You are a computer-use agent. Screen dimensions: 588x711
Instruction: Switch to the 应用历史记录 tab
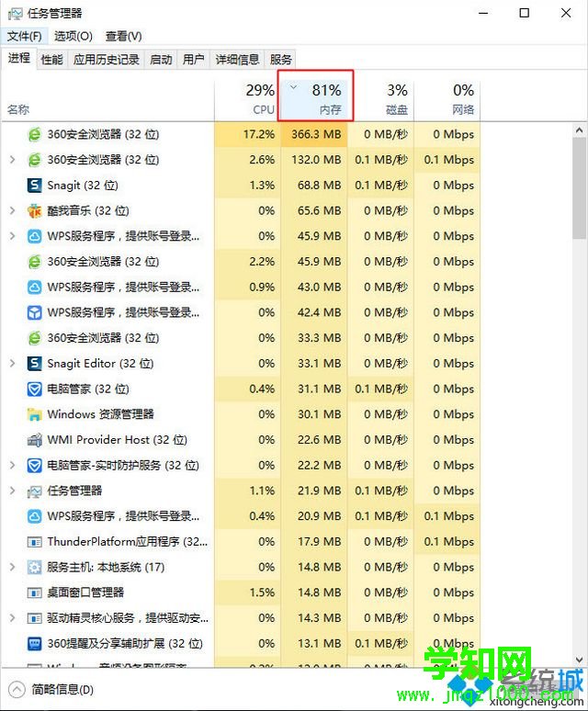pyautogui.click(x=106, y=60)
